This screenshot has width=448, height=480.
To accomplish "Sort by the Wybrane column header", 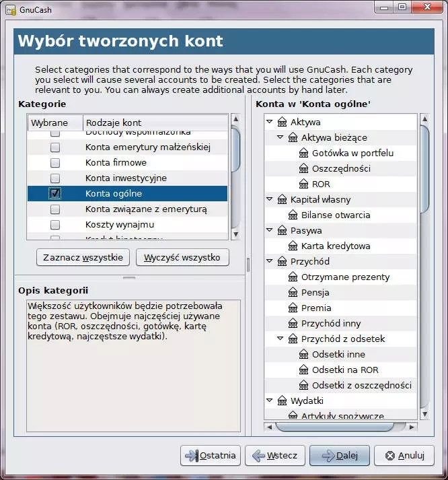I will click(55, 123).
